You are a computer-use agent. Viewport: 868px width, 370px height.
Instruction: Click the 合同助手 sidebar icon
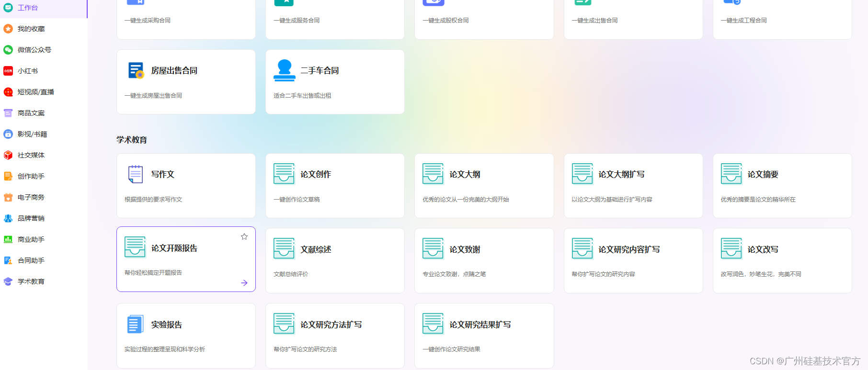[x=8, y=260]
